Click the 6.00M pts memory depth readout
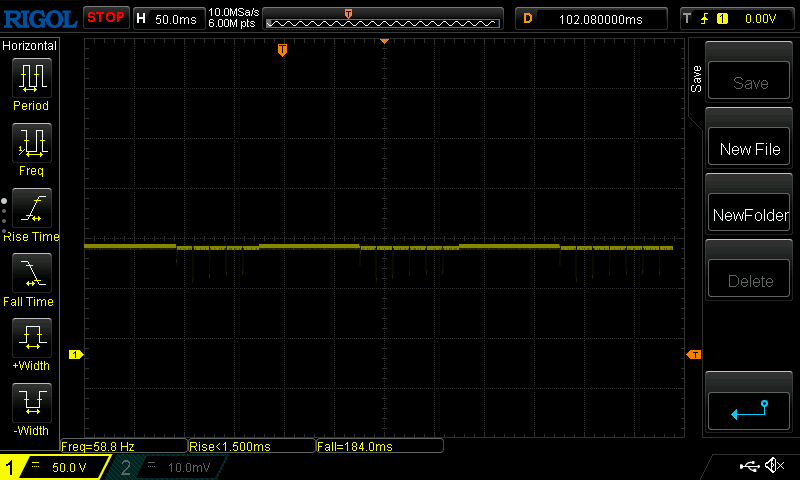800x480 pixels. click(x=232, y=23)
